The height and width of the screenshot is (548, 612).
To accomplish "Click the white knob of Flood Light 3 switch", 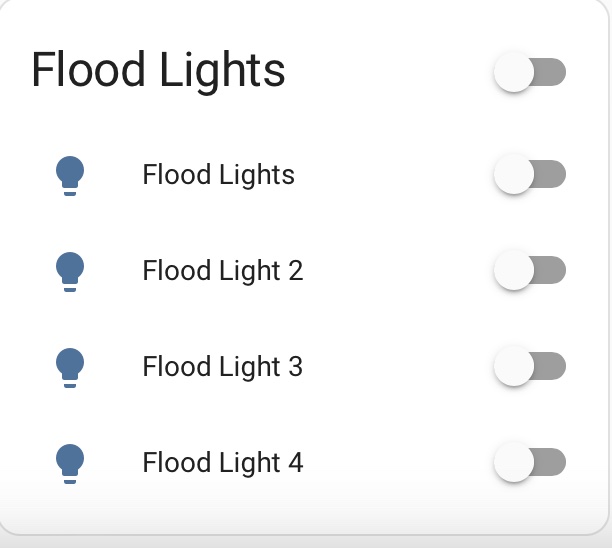I will point(513,366).
